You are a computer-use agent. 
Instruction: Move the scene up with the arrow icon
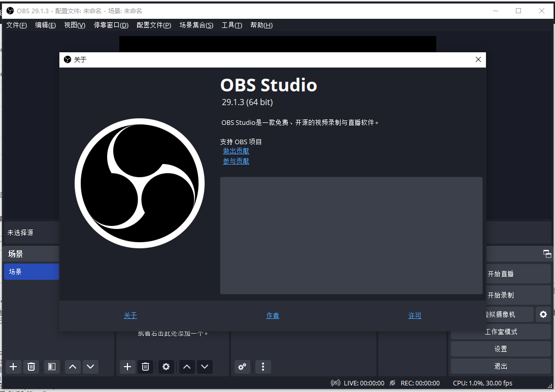coord(71,367)
